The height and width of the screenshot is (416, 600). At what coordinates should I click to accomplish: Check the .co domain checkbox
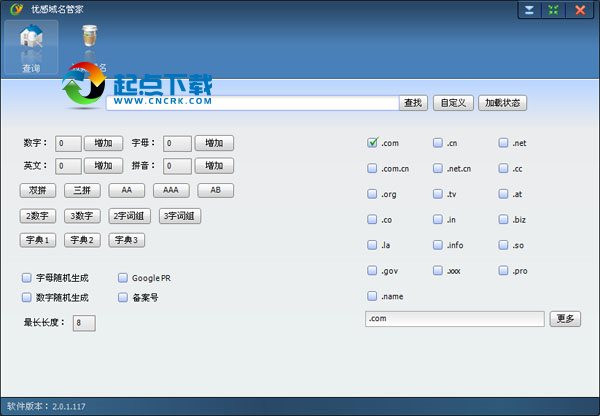pos(372,219)
